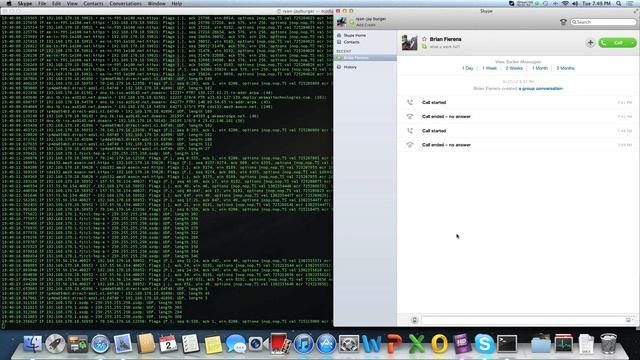Click the send file icon beside message field
Image resolution: width=640 pixels, height=360 pixels.
pos(414,320)
